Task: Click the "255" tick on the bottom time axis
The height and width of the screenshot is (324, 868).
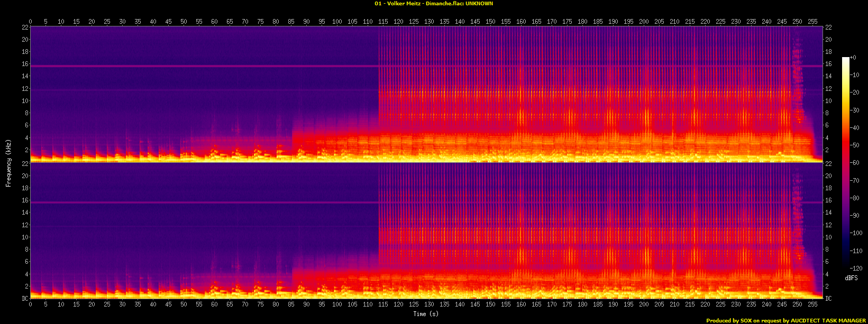Action: click(812, 303)
